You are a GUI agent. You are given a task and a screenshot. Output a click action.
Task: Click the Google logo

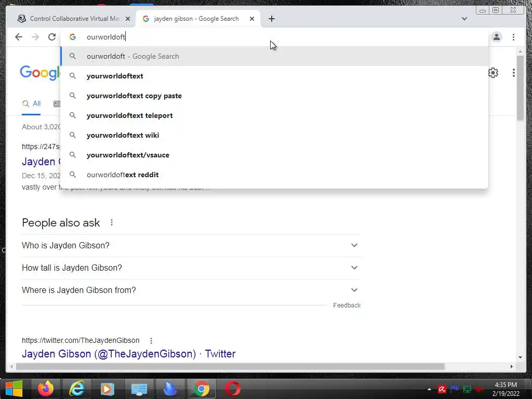coord(40,73)
